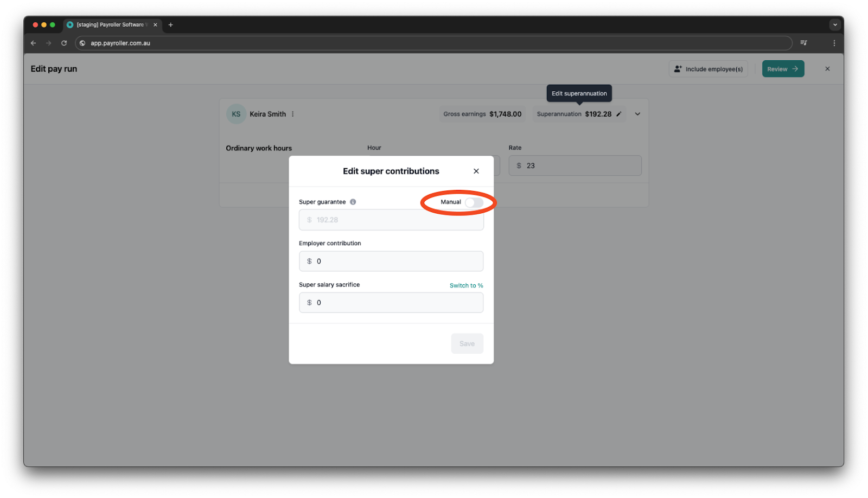This screenshot has height=498, width=868.
Task: Click the site information icon in address bar
Action: pos(82,43)
